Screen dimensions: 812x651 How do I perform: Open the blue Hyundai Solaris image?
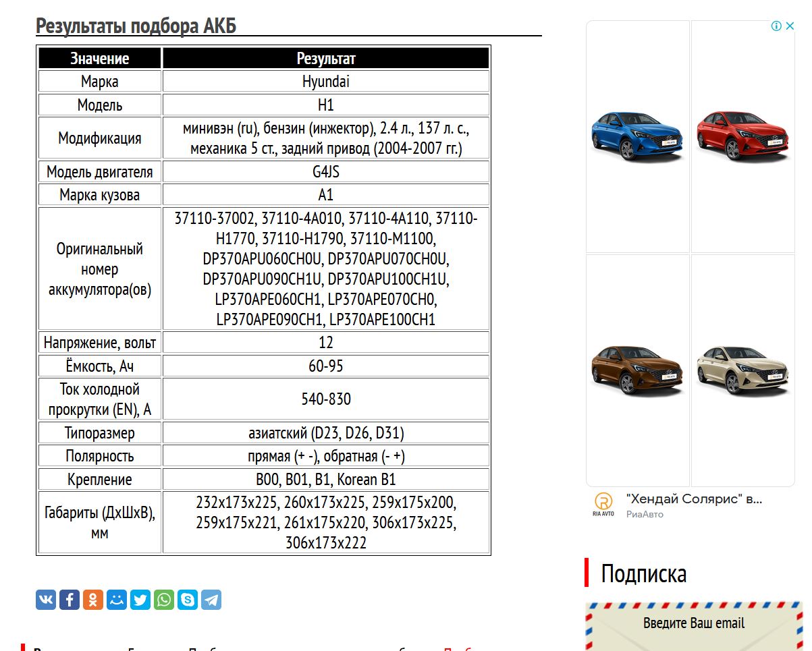[638, 137]
